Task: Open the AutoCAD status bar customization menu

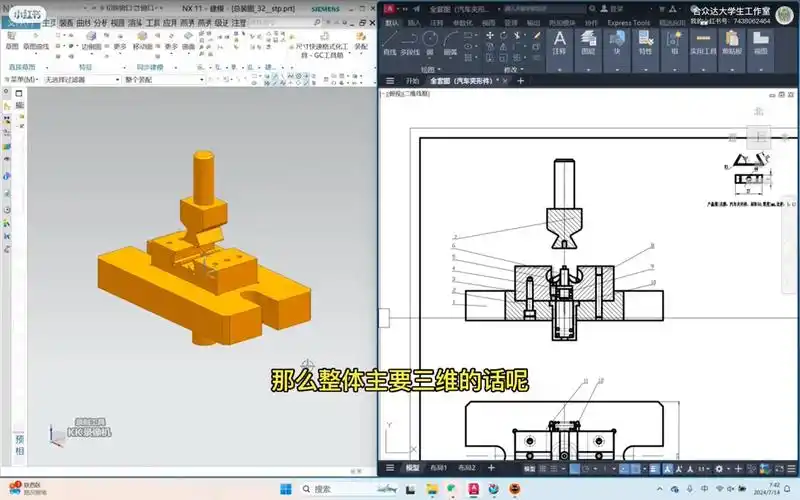Action: pyautogui.click(x=791, y=468)
